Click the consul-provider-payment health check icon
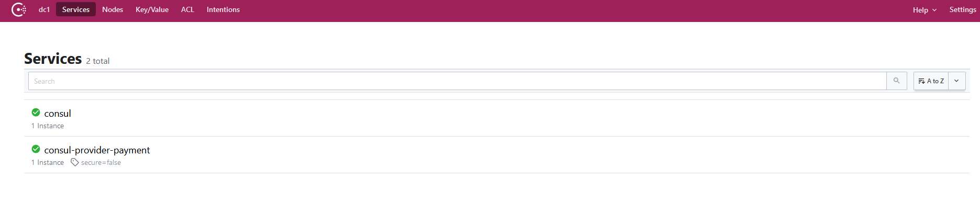 click(36, 149)
